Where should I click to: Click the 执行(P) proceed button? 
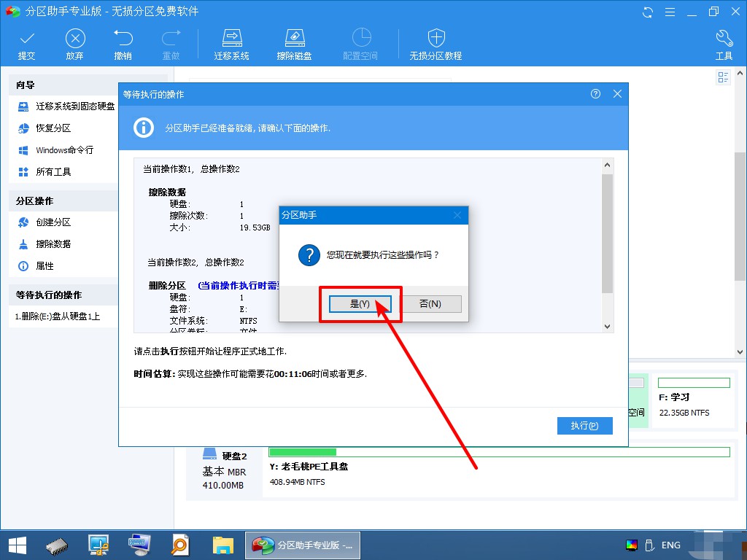[584, 426]
